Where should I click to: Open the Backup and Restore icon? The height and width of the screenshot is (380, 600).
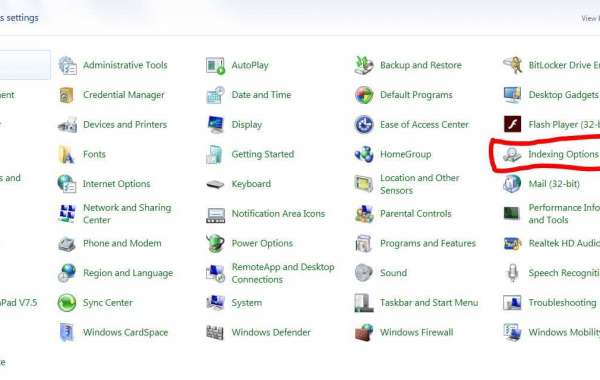364,65
